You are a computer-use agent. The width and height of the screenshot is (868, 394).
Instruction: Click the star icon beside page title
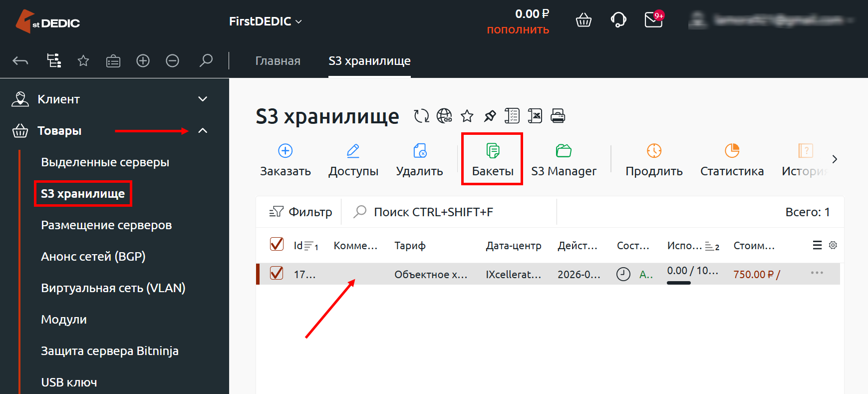pyautogui.click(x=467, y=116)
